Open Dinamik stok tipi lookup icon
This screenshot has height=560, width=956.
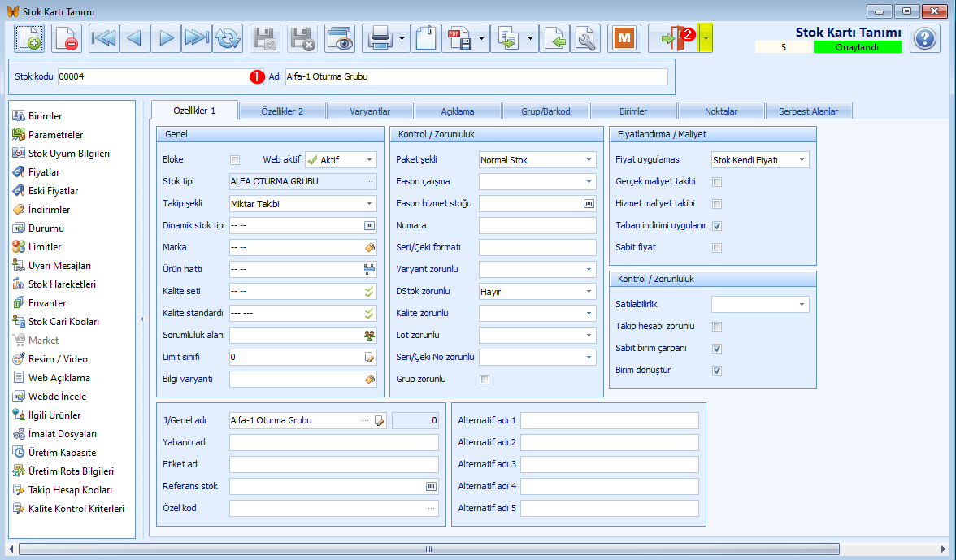pos(369,225)
